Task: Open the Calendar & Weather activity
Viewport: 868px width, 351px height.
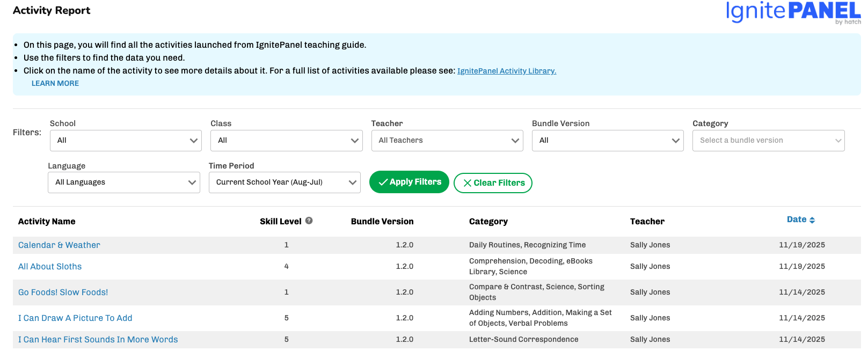Action: tap(59, 245)
